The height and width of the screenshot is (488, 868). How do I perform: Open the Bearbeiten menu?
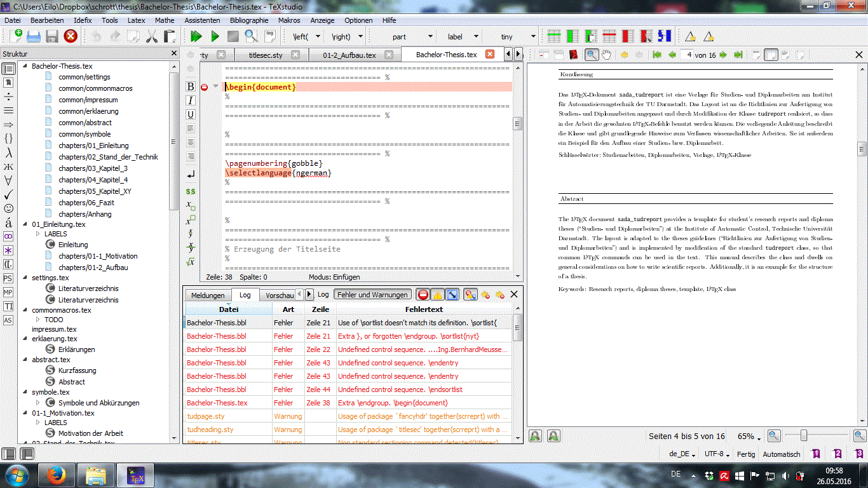(47, 20)
